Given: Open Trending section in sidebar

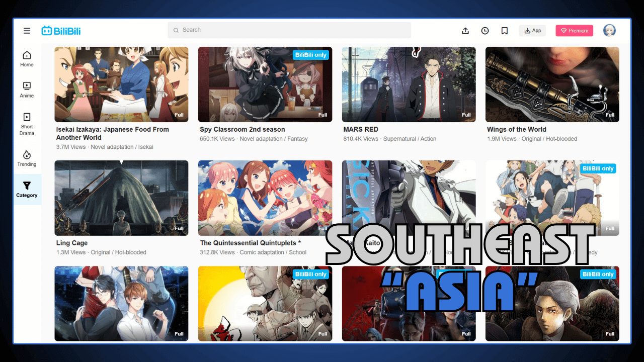Looking at the screenshot, I should coord(27,158).
